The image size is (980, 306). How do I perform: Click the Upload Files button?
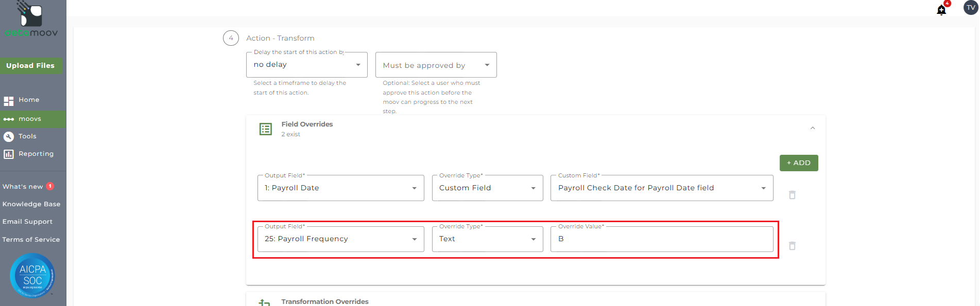coord(30,66)
